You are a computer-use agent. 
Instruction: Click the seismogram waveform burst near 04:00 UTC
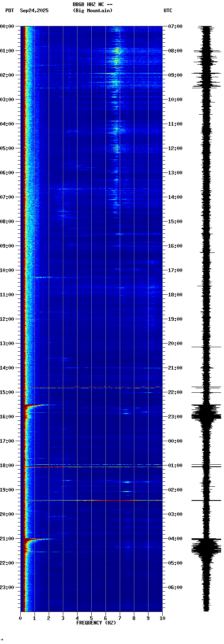point(207,548)
